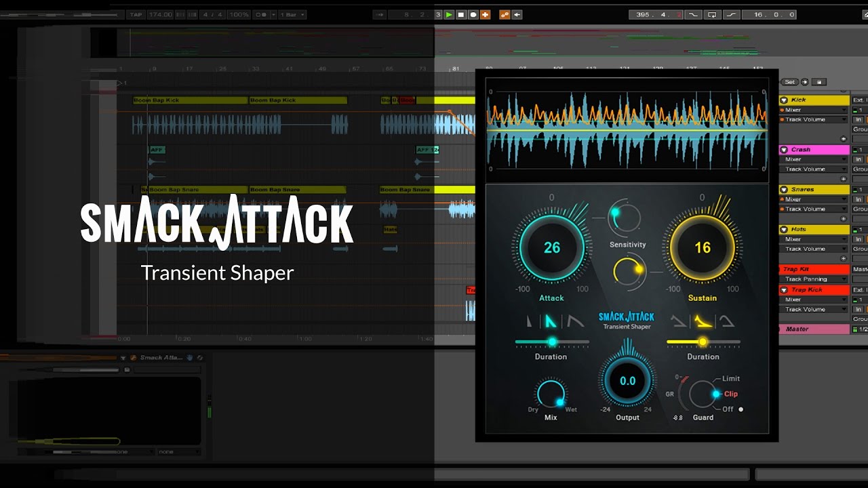Arm the transport Record button
The image size is (868, 488).
pyautogui.click(x=473, y=14)
